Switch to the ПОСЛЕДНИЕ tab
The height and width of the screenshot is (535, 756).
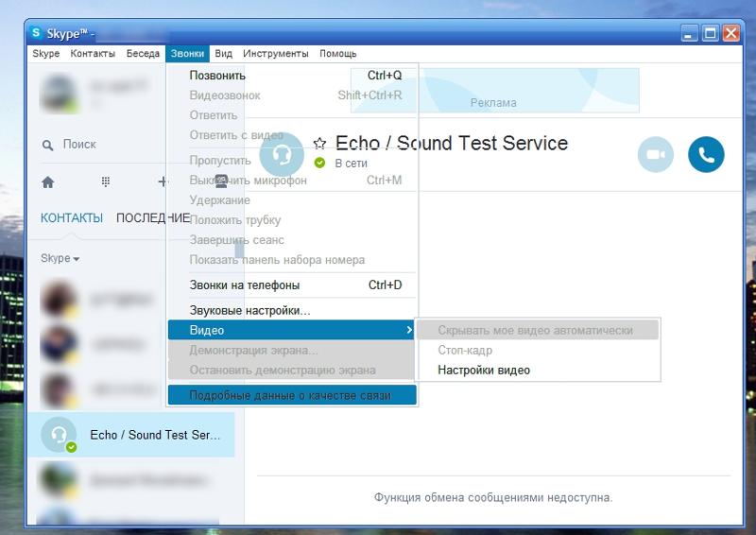pos(153,218)
